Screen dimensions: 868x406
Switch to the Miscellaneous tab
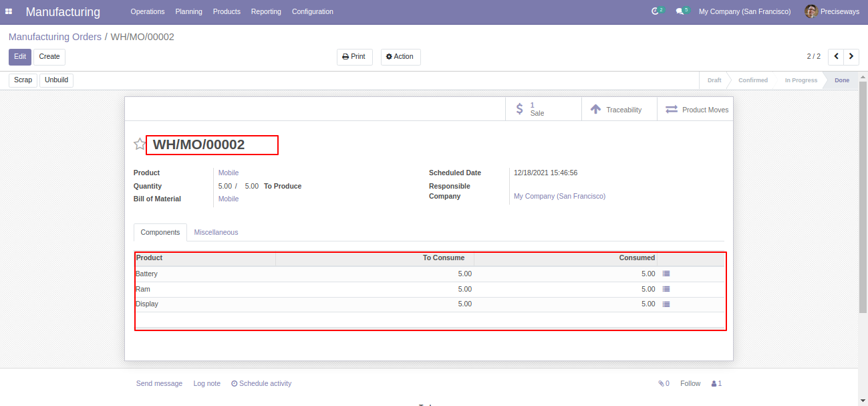tap(216, 232)
